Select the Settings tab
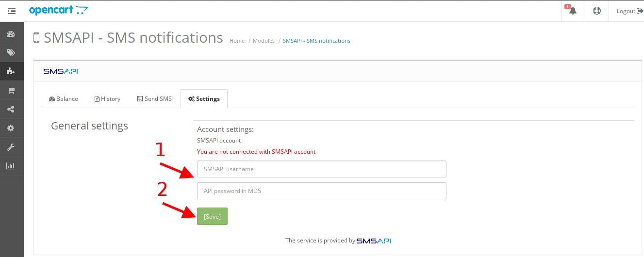Screen dimensions: 644x257 [204, 98]
